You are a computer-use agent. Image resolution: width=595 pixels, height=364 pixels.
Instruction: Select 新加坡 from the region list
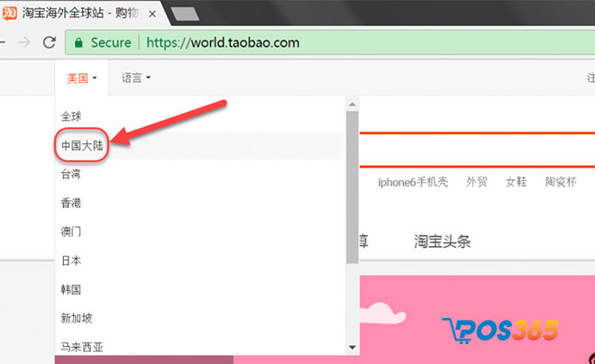[199, 318]
